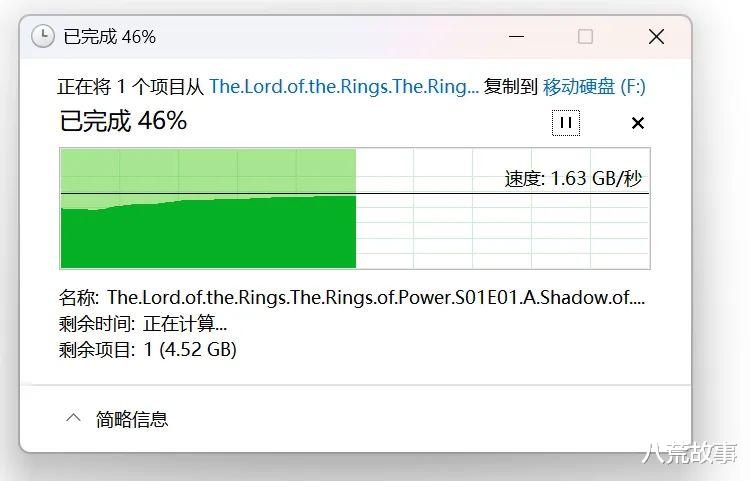Image resolution: width=750 pixels, height=481 pixels.
Task: Close the copy dialog window
Action: click(x=656, y=37)
